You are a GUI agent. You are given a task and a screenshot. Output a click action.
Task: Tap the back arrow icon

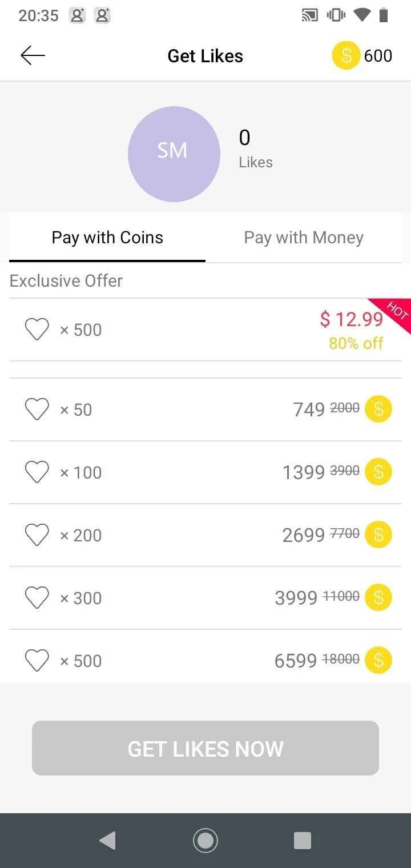pyautogui.click(x=33, y=55)
